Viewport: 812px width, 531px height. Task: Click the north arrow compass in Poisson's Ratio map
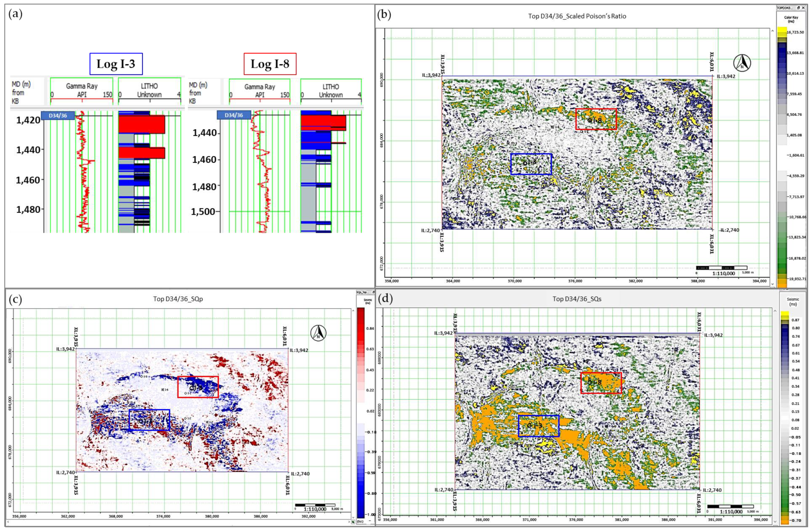click(x=742, y=63)
